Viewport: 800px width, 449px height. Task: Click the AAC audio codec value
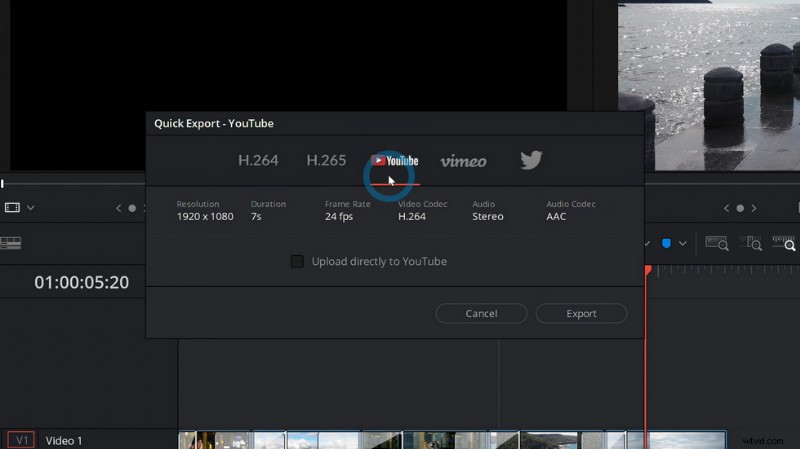[556, 216]
